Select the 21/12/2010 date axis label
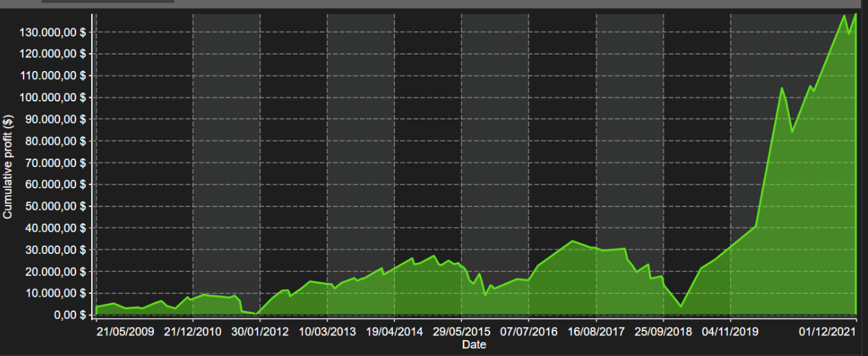This screenshot has width=868, height=356. pos(193,332)
